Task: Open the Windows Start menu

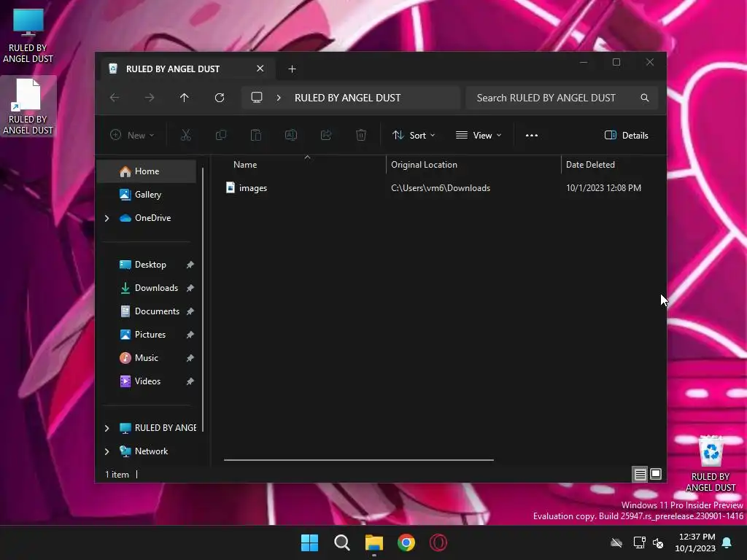Action: (x=309, y=542)
